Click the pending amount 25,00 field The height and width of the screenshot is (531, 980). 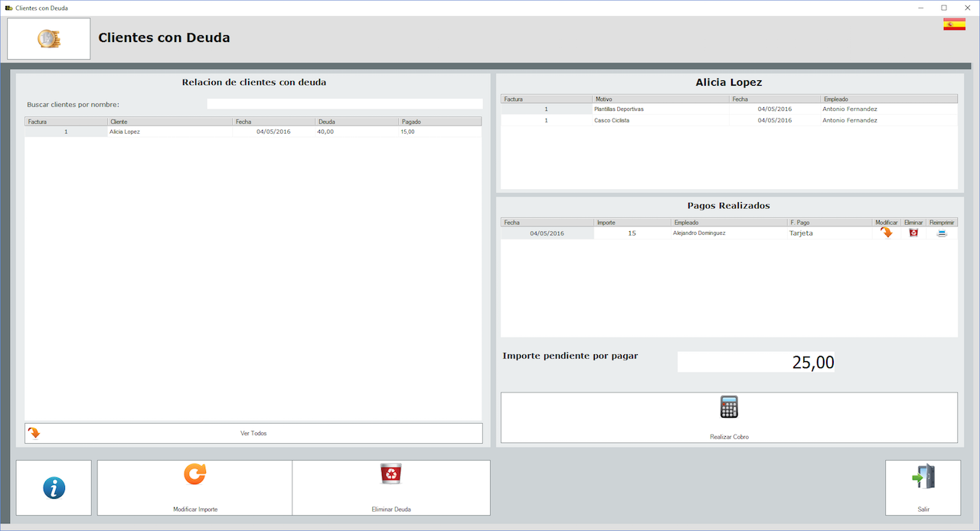(x=756, y=363)
